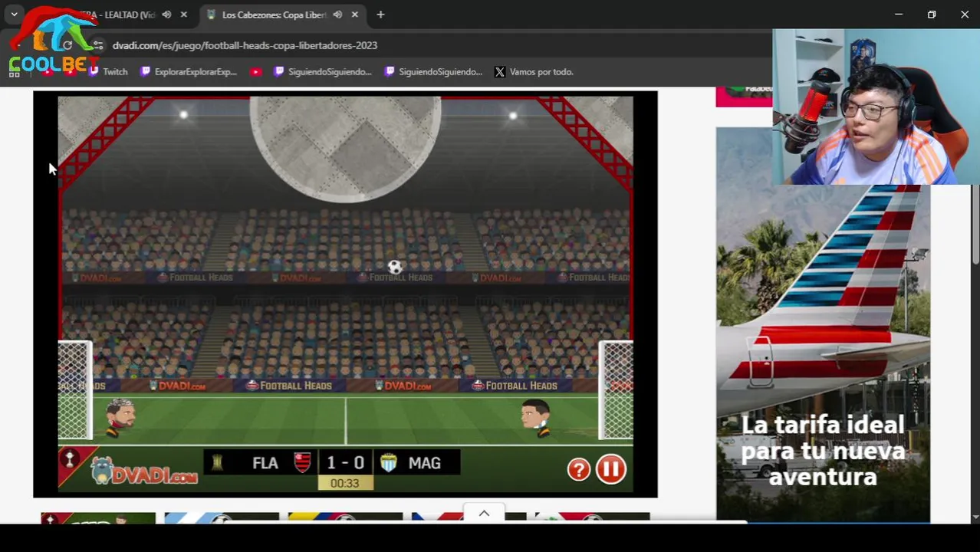Image resolution: width=980 pixels, height=552 pixels.
Task: Open the Vamos por todo X bookmark
Action: (x=534, y=71)
